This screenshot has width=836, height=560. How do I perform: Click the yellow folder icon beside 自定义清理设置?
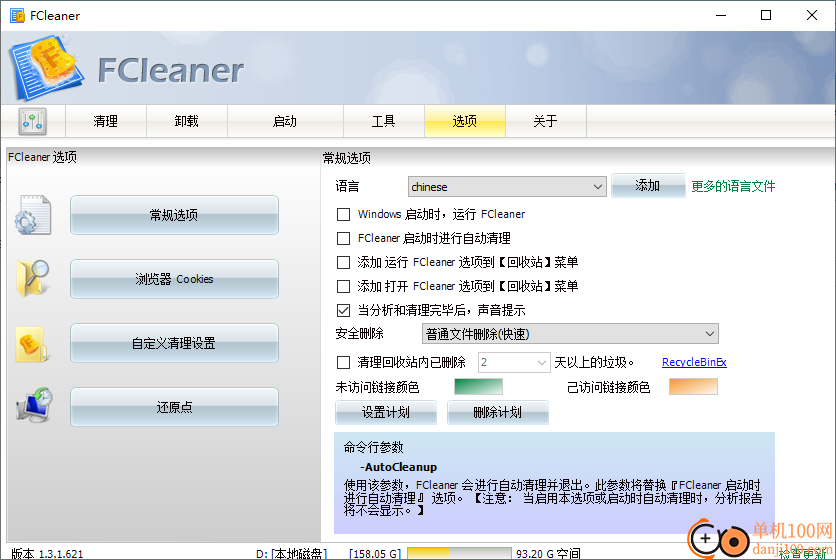pyautogui.click(x=32, y=344)
